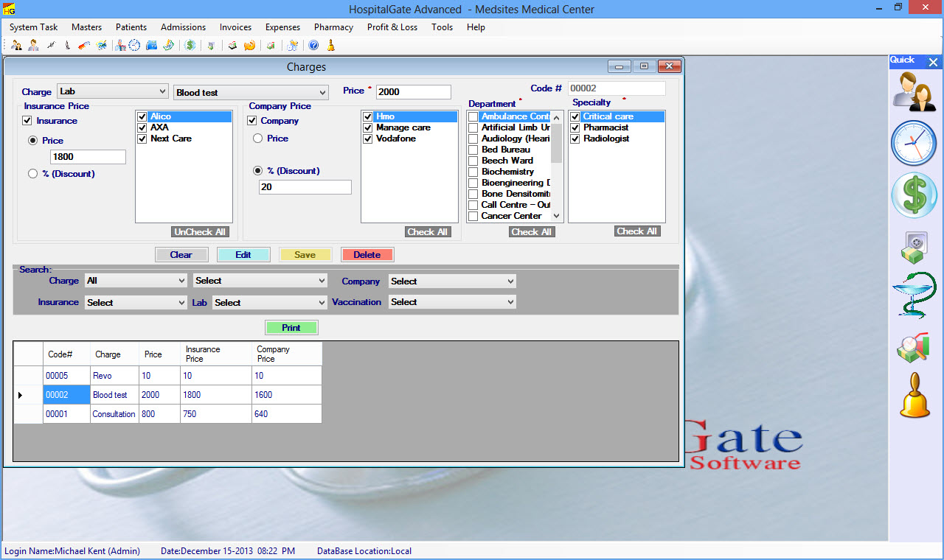944x560 pixels.
Task: Open the Pharmacy menu
Action: tap(333, 27)
